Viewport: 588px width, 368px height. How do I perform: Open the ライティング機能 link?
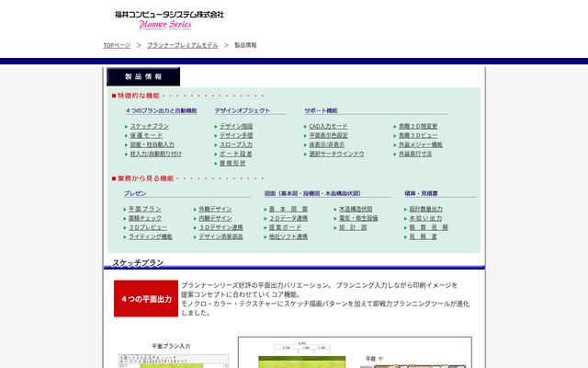click(151, 237)
